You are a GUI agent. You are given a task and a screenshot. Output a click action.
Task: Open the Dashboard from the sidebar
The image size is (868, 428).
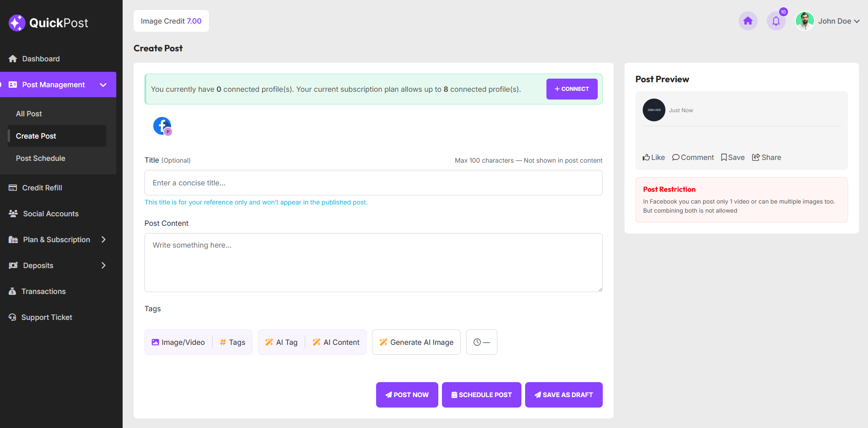coord(40,58)
